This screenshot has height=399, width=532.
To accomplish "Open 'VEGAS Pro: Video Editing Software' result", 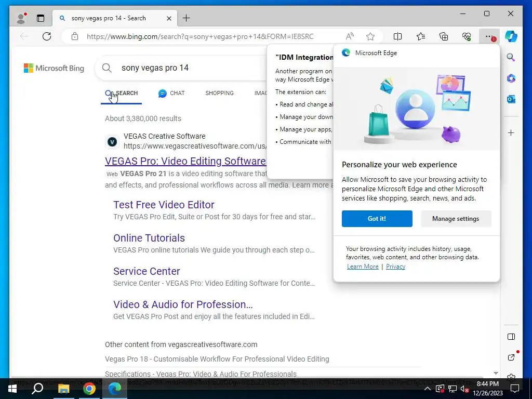I will click(185, 161).
